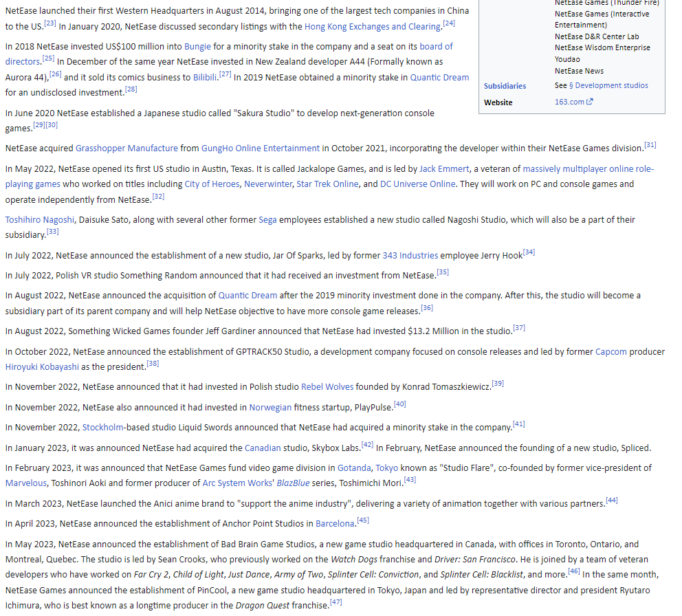
Task: Visit GungHo Online Entertainment link
Action: pos(260,148)
